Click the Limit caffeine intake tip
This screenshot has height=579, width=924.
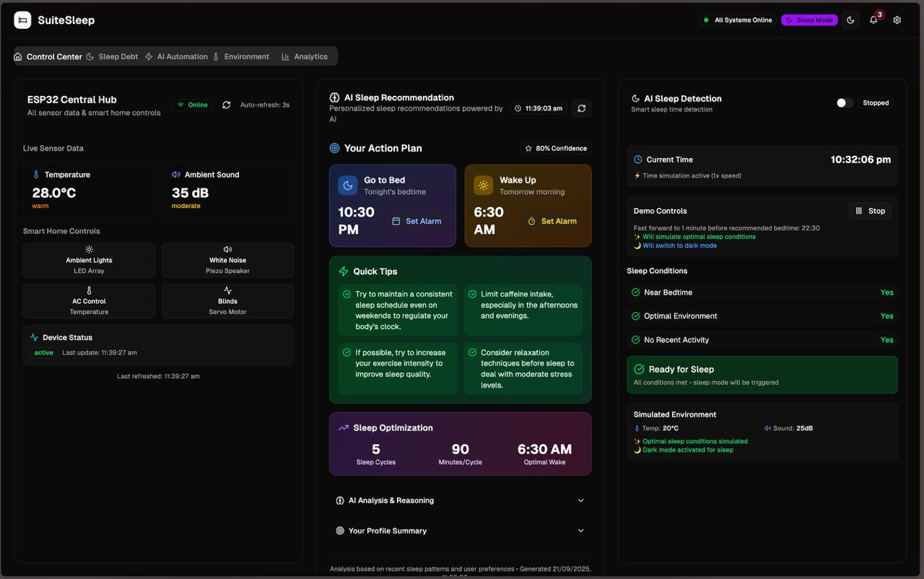523,310
